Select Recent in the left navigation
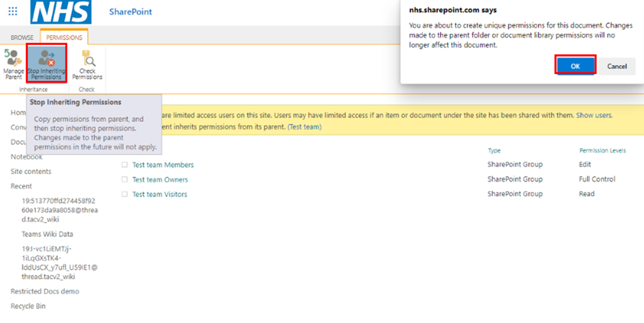Image resolution: width=644 pixels, height=323 pixels. point(21,186)
